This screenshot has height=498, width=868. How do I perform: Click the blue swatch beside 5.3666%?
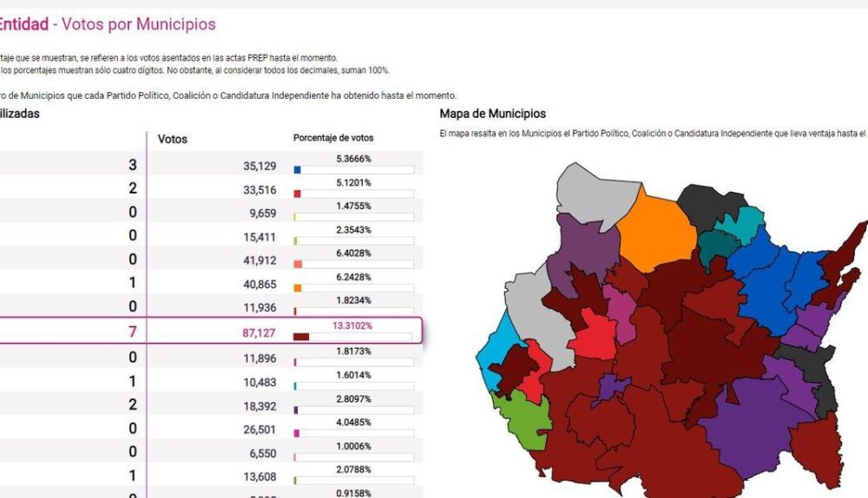click(x=298, y=170)
